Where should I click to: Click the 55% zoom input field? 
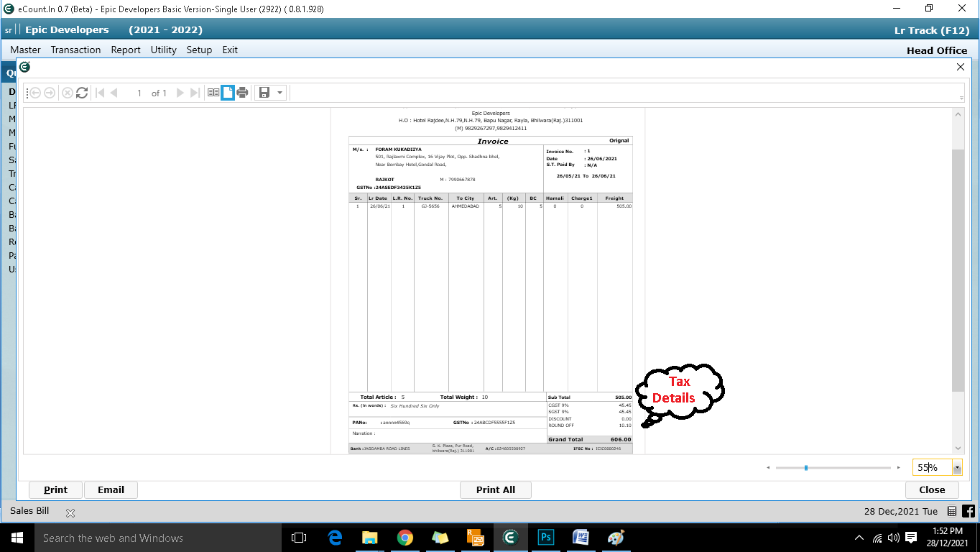click(933, 468)
